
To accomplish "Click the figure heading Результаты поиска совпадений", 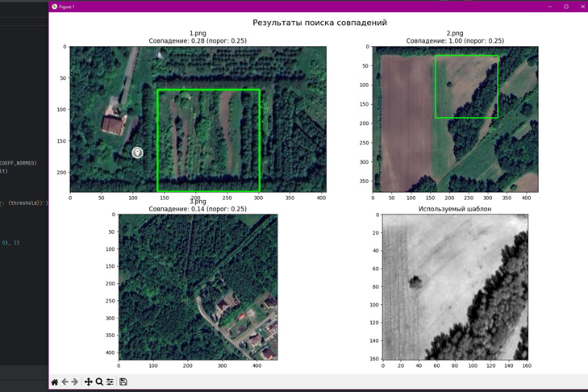I will click(319, 23).
